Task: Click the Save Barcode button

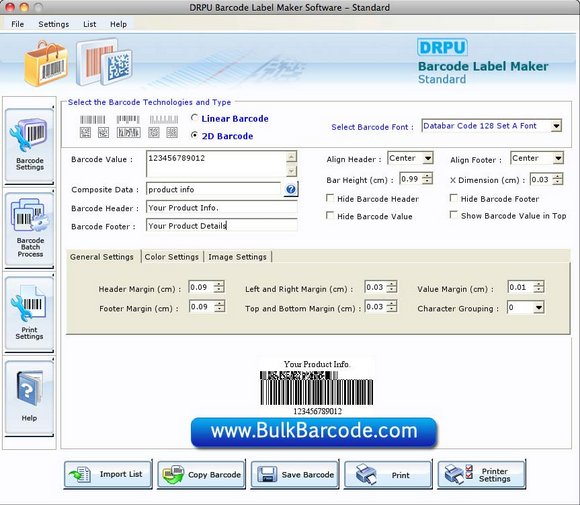Action: (295, 474)
